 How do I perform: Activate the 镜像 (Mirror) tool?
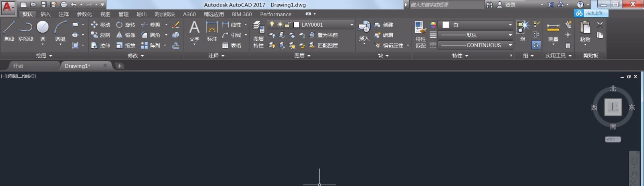coord(126,35)
